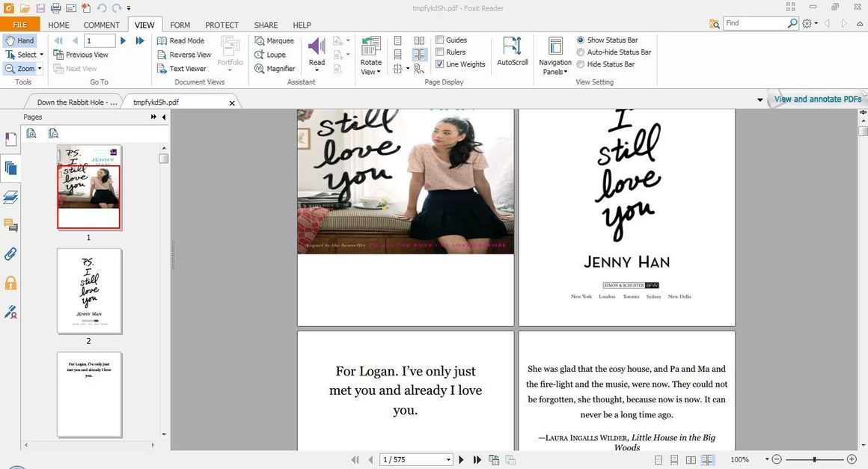
Task: Open the Zoom tool dropdown arrow
Action: (40, 68)
